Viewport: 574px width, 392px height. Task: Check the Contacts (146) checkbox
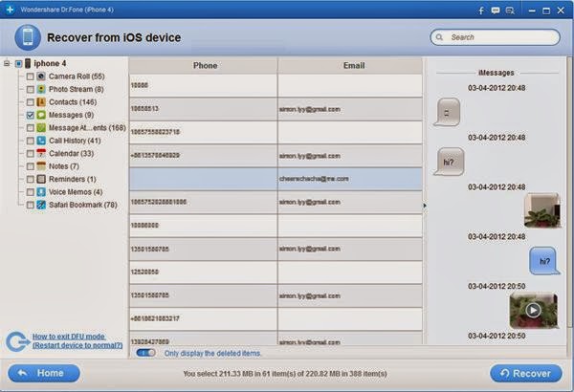[x=30, y=102]
